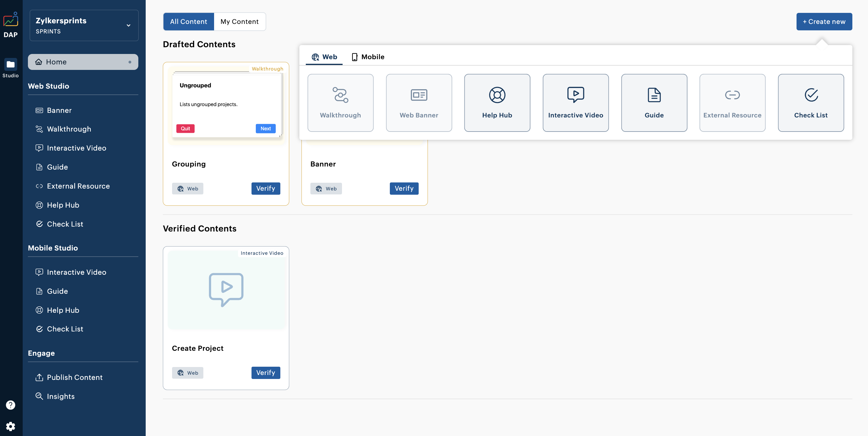Click Next in the Grouping preview

(x=266, y=128)
